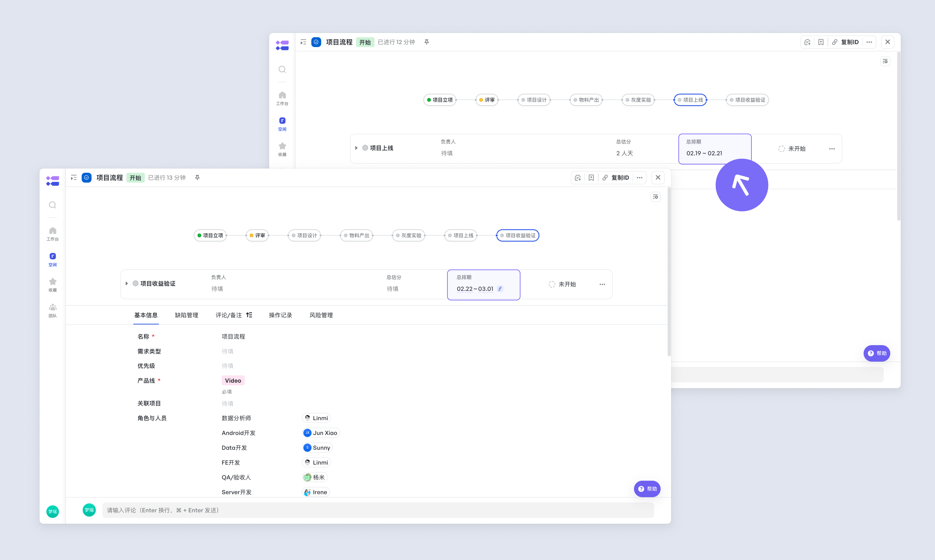The image size is (935, 560).
Task: Collapse the side panel in the front window header
Action: click(x=74, y=178)
